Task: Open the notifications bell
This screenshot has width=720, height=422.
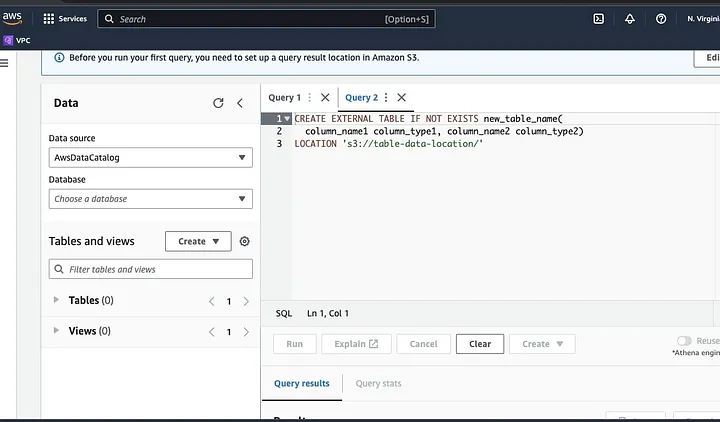Action: pyautogui.click(x=629, y=18)
